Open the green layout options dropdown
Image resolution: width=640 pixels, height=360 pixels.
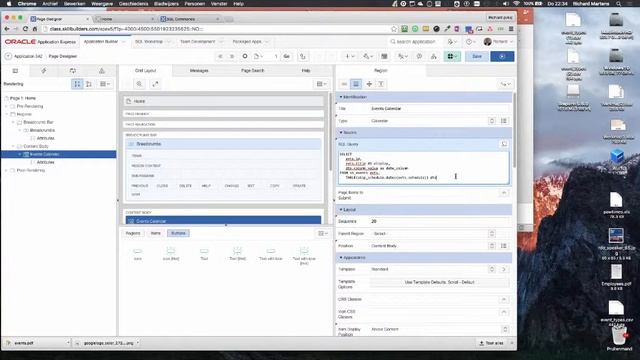452,56
